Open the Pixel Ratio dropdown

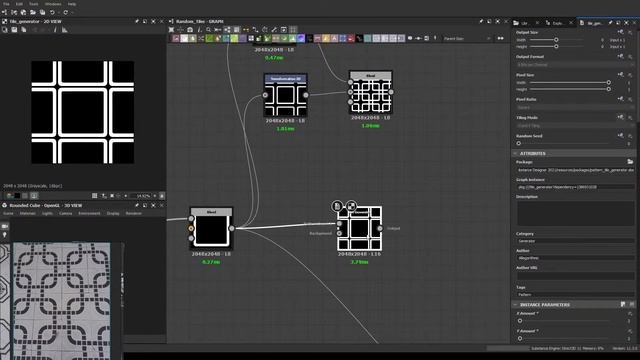[576, 107]
